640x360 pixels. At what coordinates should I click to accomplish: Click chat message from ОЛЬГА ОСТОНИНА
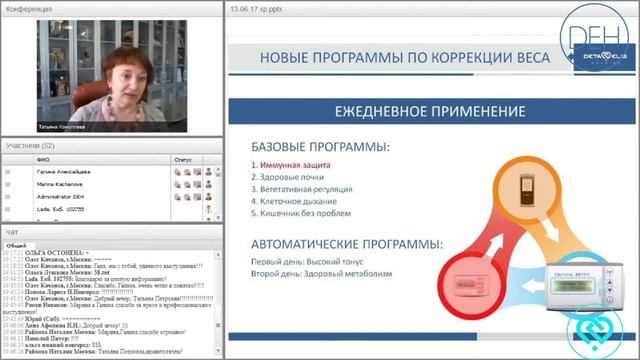coord(46,253)
